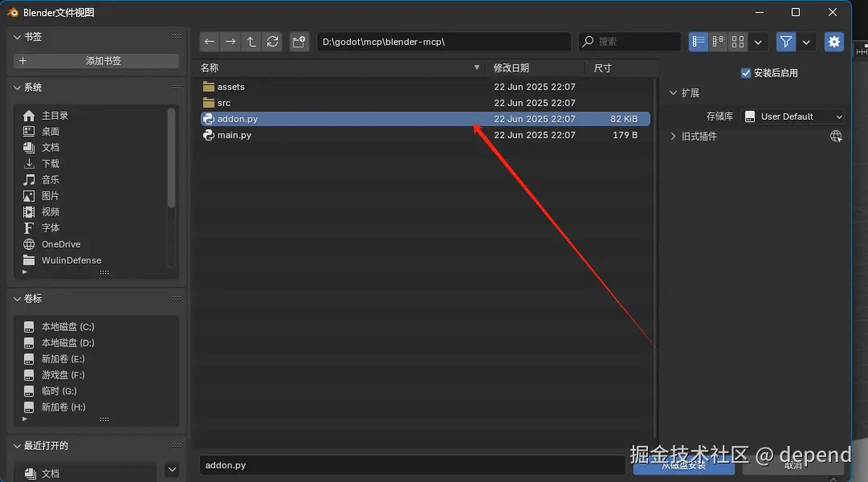
Task: Refresh the file list
Action: pos(272,42)
